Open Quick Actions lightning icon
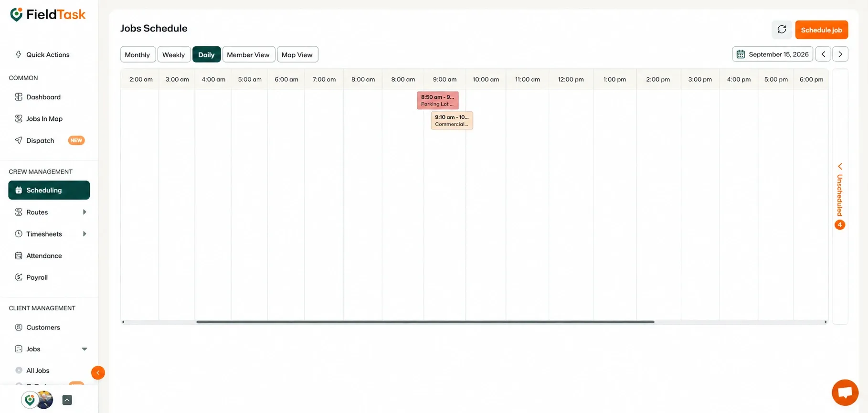The image size is (868, 413). click(x=19, y=54)
